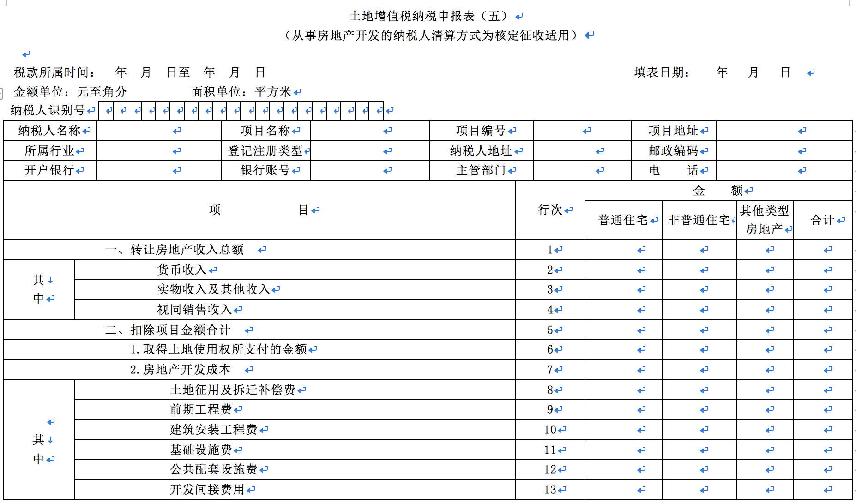Viewport: 856px width, 504px height.
Task: Click the 纳税人识别号 label
Action: tap(48, 110)
